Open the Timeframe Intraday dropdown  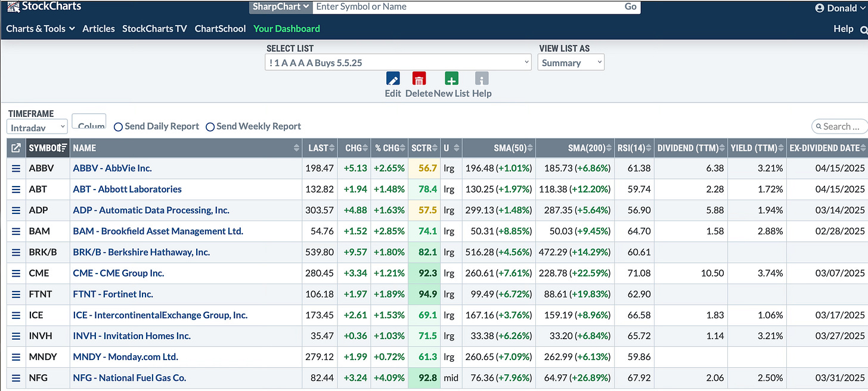pos(38,126)
